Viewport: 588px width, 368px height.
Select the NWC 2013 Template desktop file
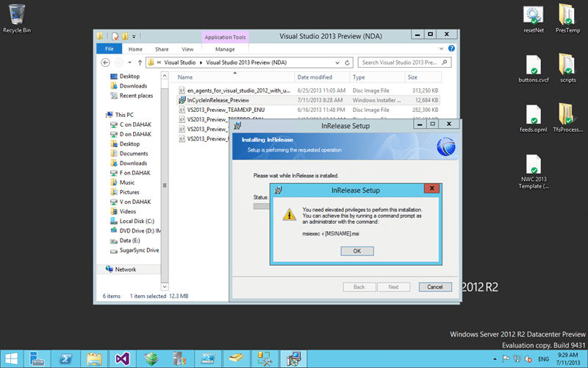534,171
